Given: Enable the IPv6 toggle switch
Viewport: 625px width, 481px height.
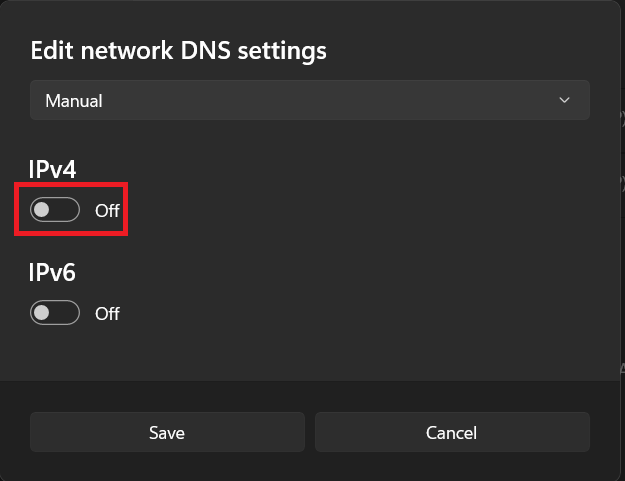Looking at the screenshot, I should (55, 313).
